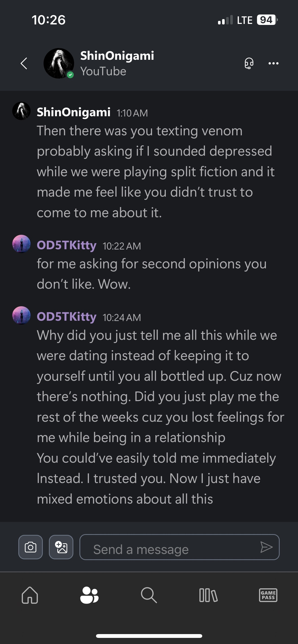This screenshot has width=298, height=644.
Task: Open the My Library tab
Action: tap(209, 595)
